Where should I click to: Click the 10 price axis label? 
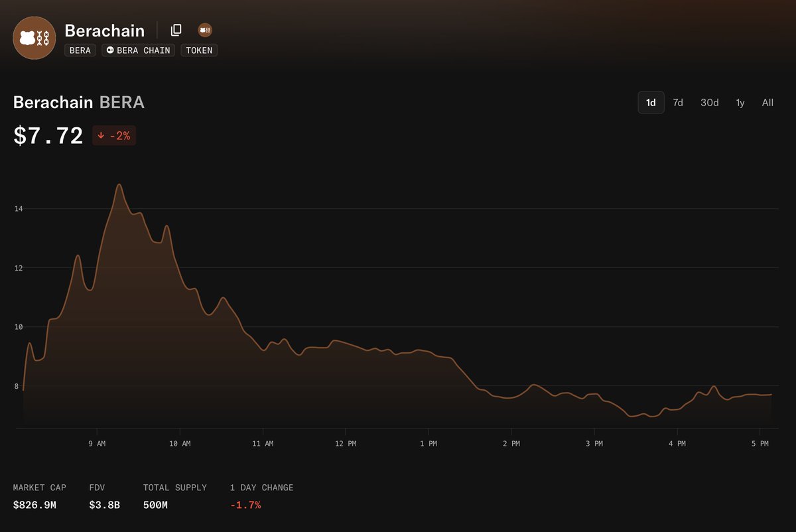click(19, 327)
